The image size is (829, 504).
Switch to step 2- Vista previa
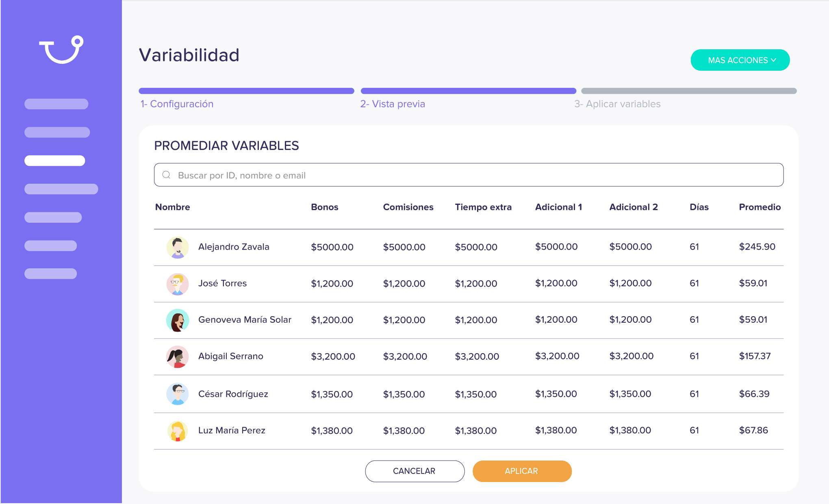[x=393, y=104]
